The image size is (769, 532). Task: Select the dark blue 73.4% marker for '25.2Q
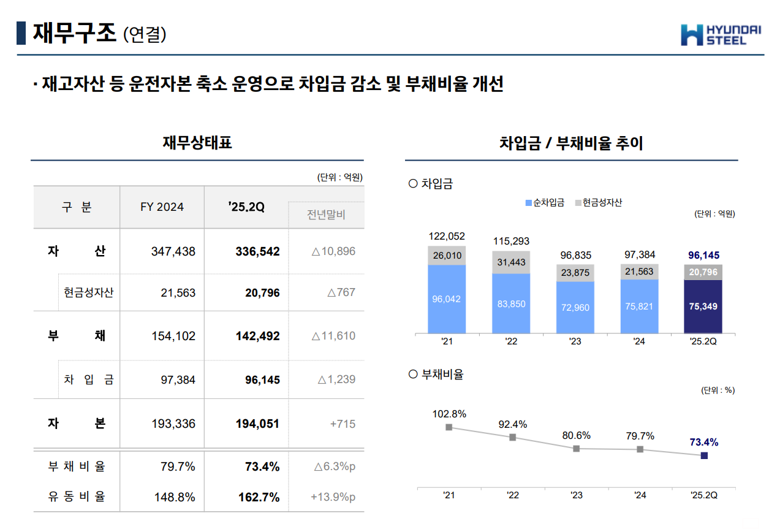point(703,455)
